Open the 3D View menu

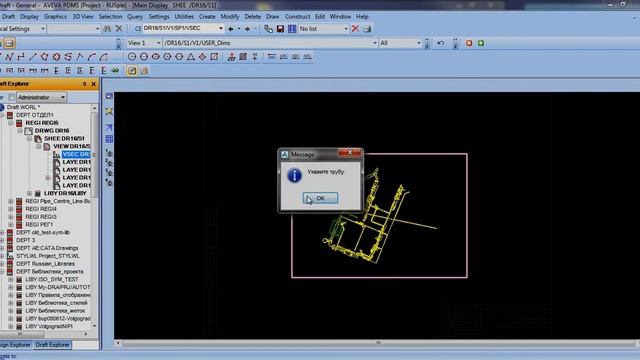[83, 17]
